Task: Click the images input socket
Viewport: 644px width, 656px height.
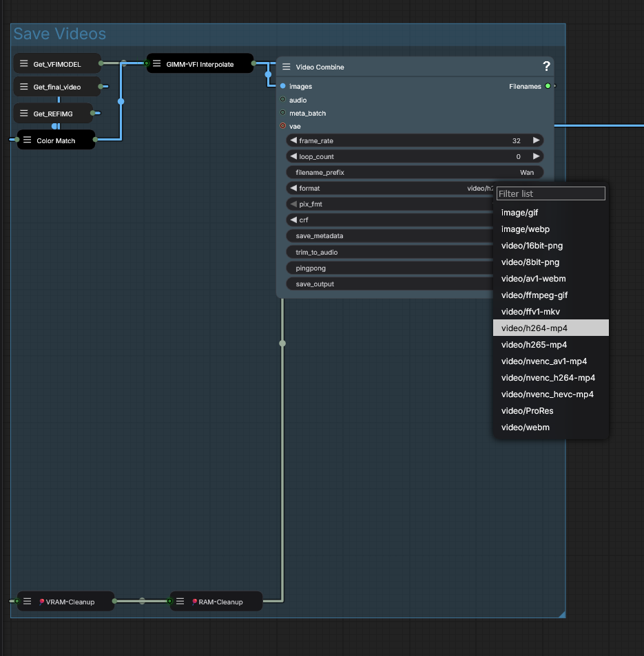Action: point(282,86)
